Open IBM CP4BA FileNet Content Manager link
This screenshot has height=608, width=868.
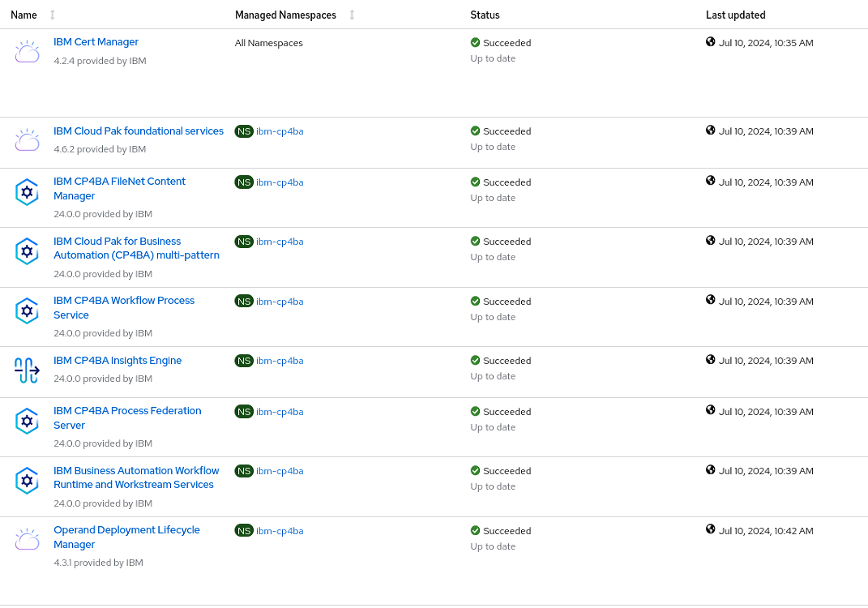click(x=119, y=188)
